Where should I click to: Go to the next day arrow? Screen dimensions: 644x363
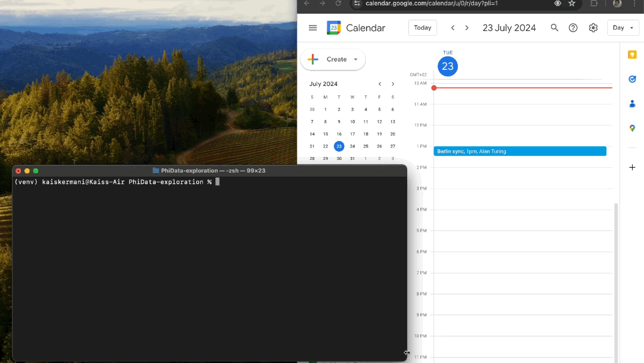(x=467, y=28)
